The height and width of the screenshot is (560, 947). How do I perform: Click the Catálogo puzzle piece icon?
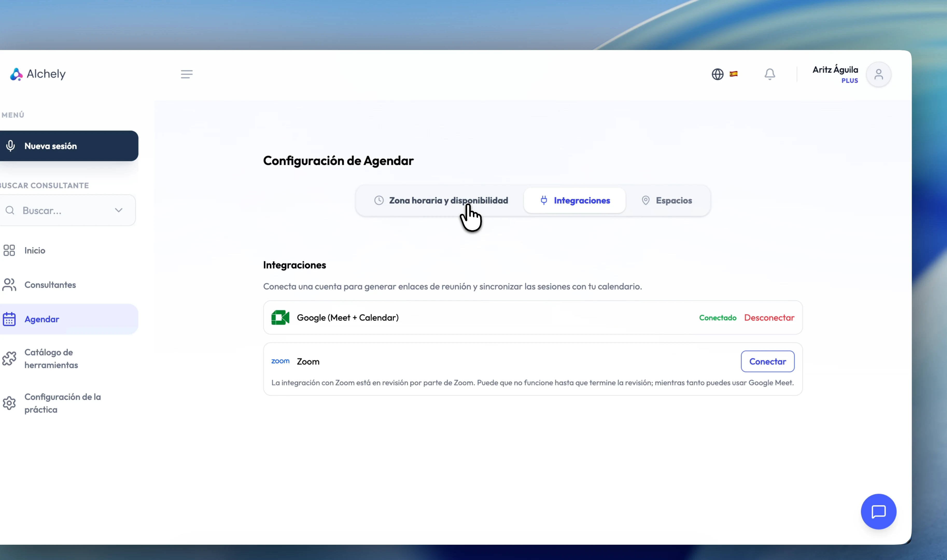9,359
